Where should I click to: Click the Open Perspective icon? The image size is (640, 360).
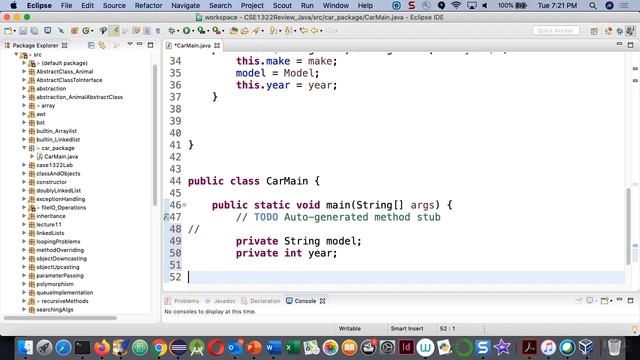[594, 31]
